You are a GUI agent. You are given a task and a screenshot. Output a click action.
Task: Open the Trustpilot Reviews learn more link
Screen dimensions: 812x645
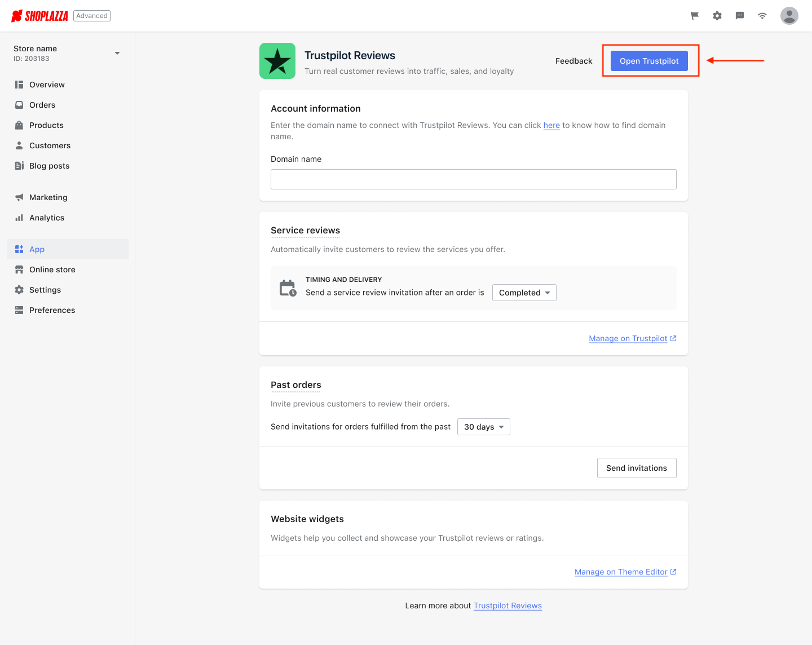point(507,606)
